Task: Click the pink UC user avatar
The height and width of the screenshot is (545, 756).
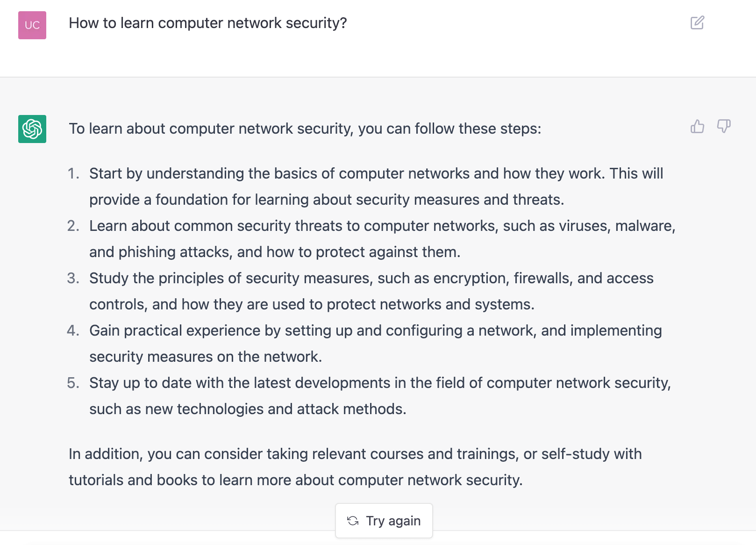Action: click(32, 25)
